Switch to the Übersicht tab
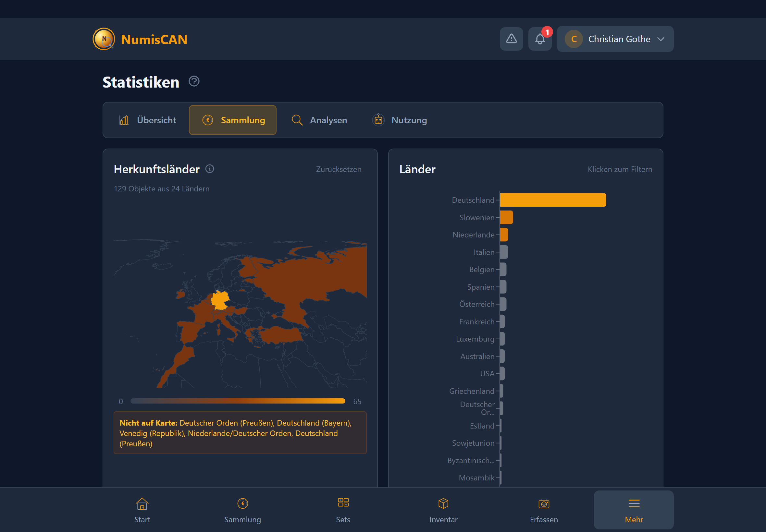The image size is (766, 532). (148, 120)
